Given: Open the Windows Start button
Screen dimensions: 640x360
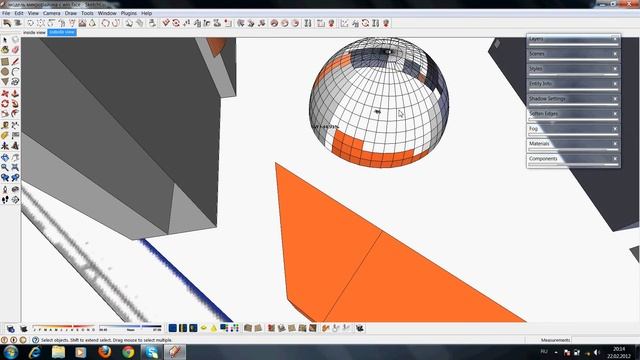Looking at the screenshot, I should click(11, 352).
